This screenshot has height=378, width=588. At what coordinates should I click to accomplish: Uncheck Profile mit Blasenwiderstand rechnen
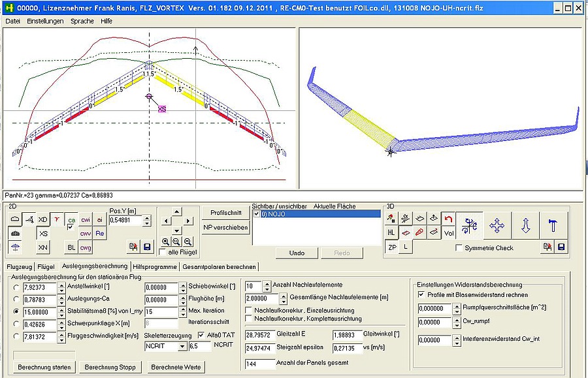pyautogui.click(x=421, y=295)
